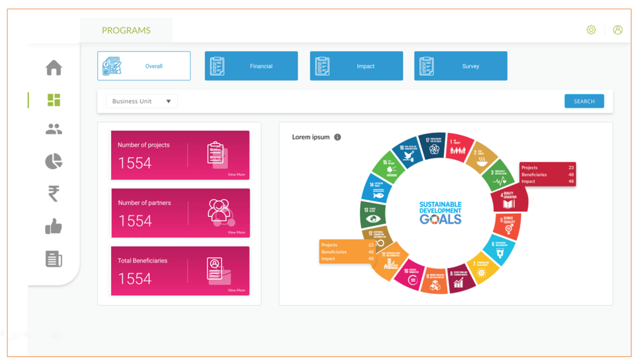Click the red Projects 23 tooltip
This screenshot has height=362, width=644.
(x=548, y=174)
